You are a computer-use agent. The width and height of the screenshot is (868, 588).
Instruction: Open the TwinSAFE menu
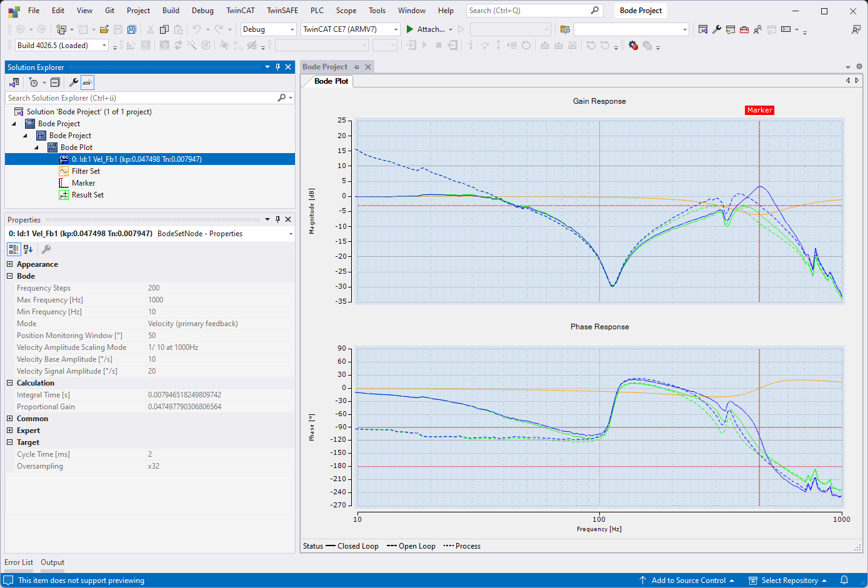click(282, 11)
